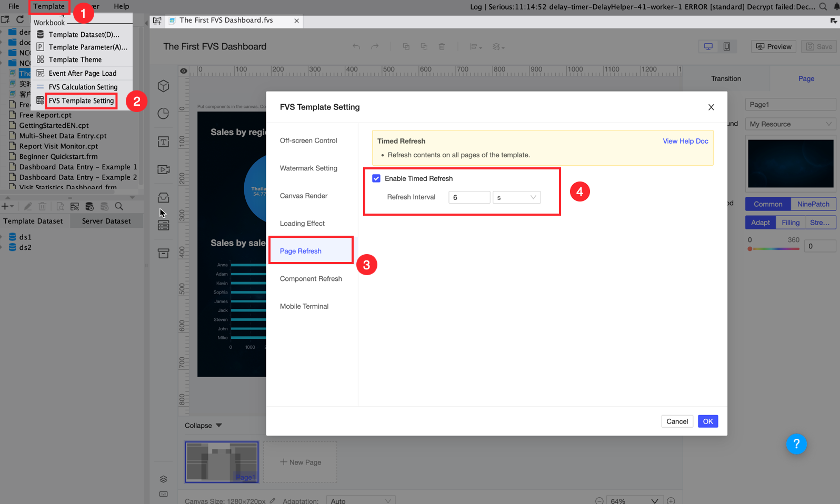
Task: Select the Common background mode
Action: point(768,204)
